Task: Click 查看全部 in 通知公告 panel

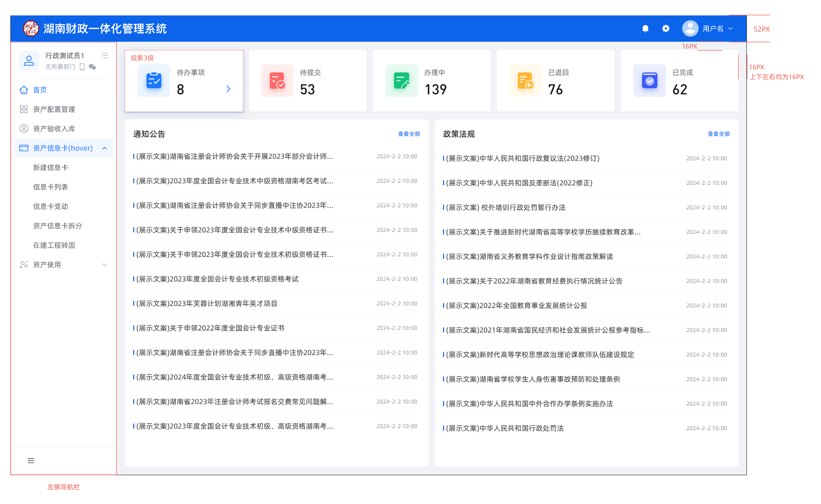Action: (409, 134)
